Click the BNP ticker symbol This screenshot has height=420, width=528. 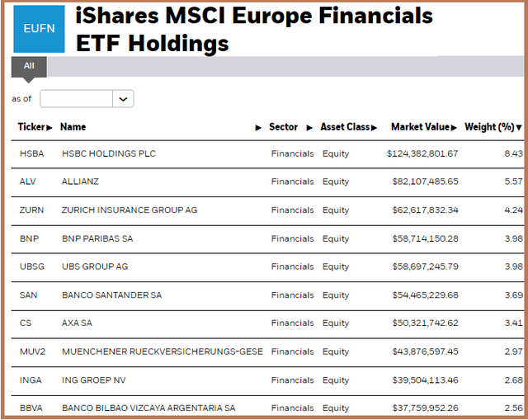[x=28, y=238]
